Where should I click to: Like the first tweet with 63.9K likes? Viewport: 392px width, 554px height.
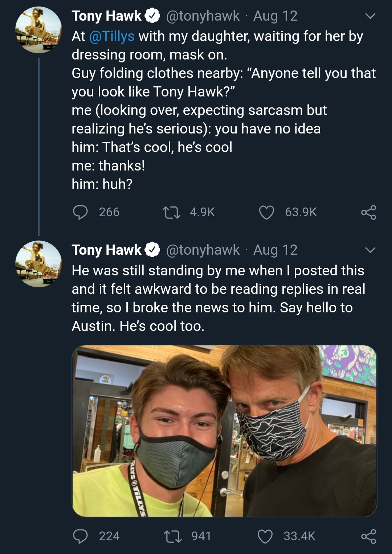coord(266,212)
